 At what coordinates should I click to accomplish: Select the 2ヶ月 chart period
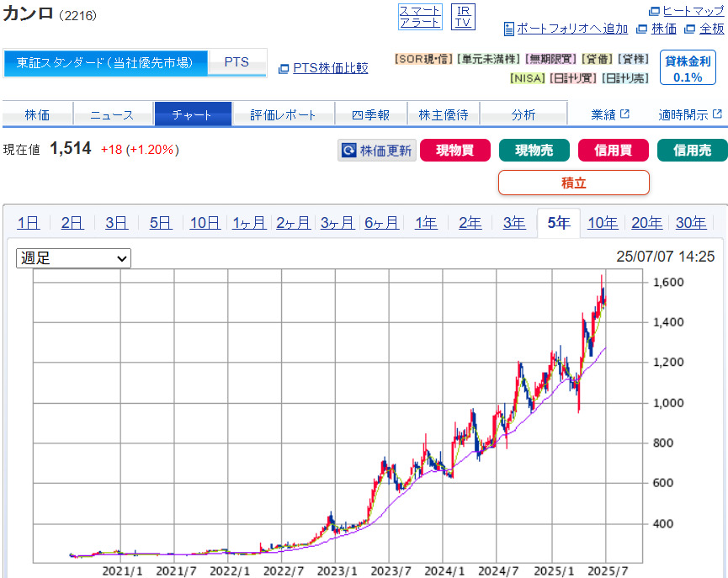(x=294, y=223)
